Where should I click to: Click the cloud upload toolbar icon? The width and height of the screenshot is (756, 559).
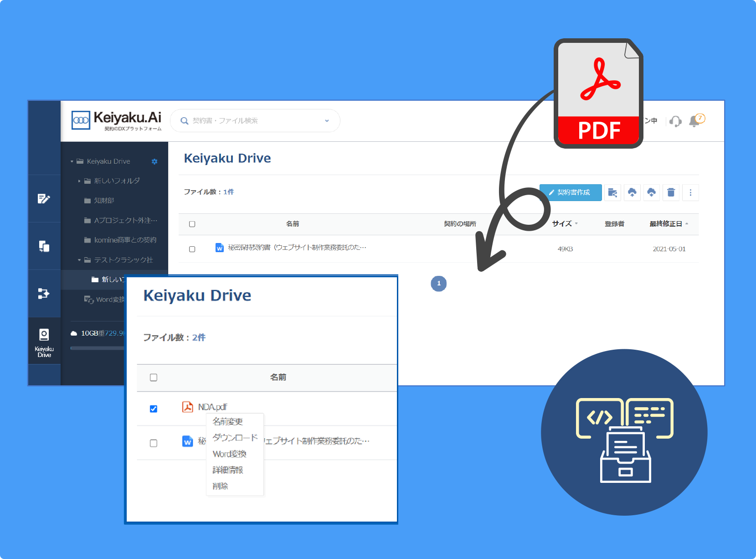(x=632, y=192)
